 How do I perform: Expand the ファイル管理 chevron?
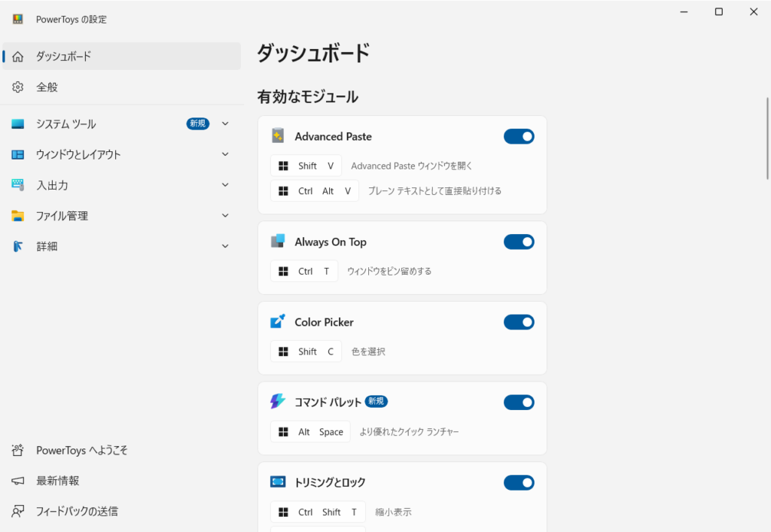click(225, 216)
